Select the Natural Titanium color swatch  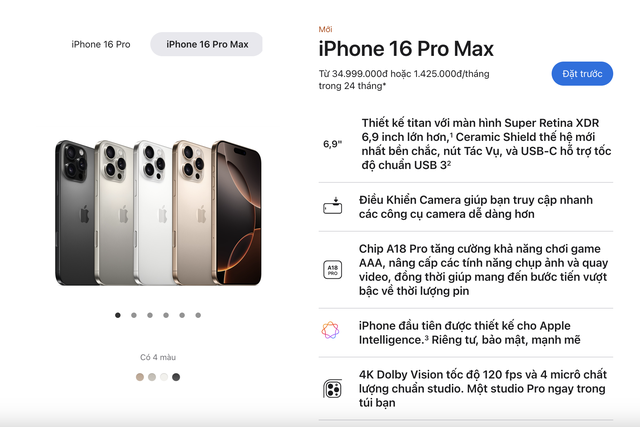[152, 377]
